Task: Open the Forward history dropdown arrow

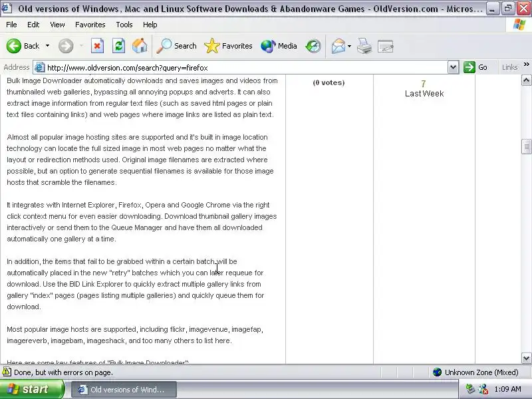Action: click(x=81, y=46)
